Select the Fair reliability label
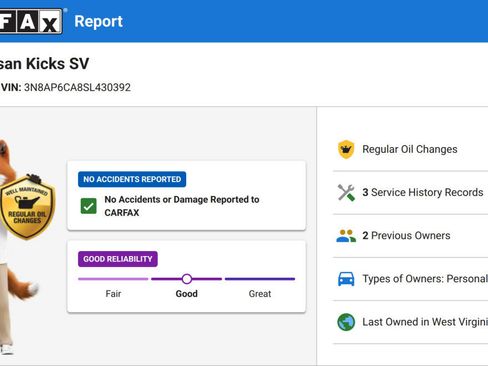 [113, 294]
